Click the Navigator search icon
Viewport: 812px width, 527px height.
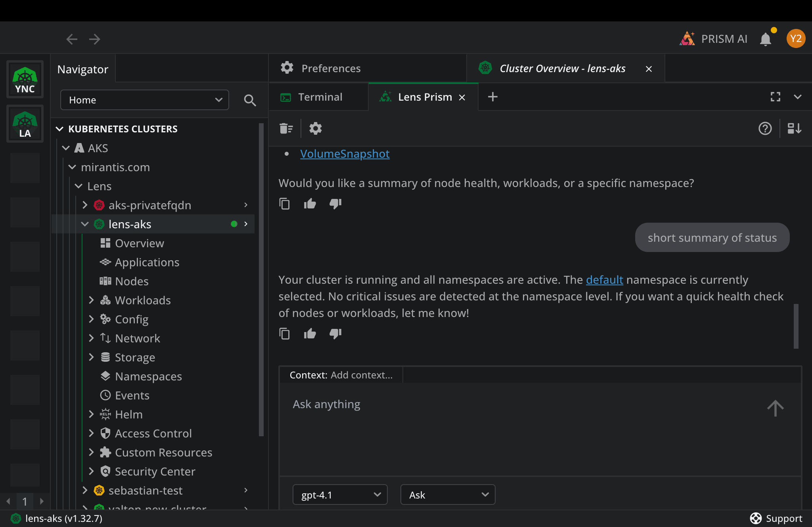pyautogui.click(x=250, y=100)
